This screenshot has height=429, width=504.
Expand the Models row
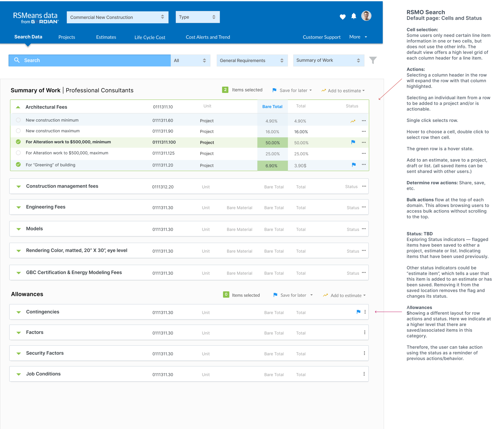point(19,229)
